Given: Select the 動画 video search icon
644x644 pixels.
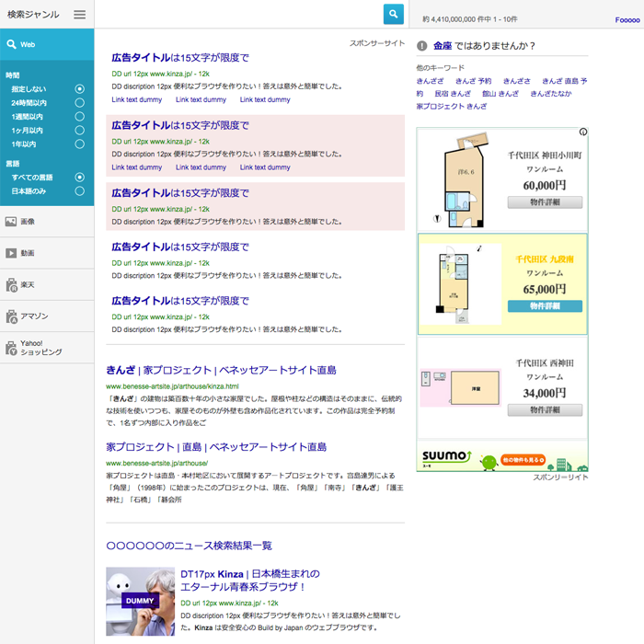Looking at the screenshot, I should pos(11,253).
